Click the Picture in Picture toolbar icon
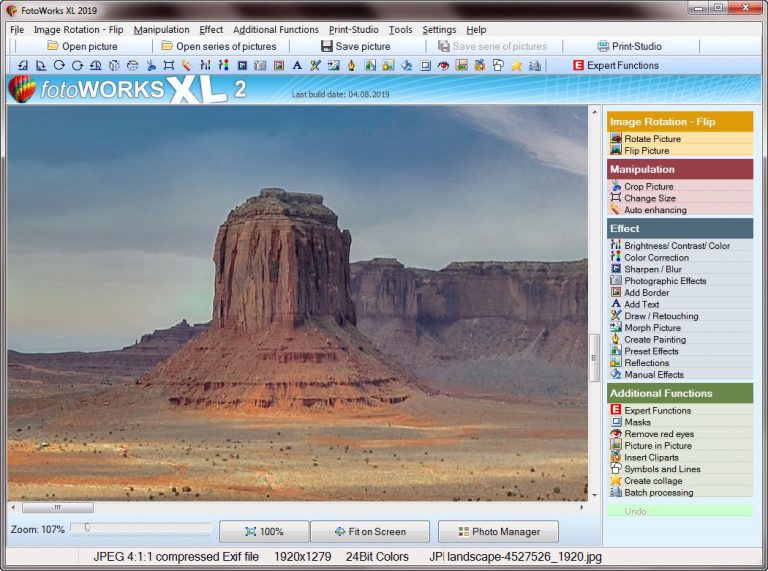Screen dimensions: 768x571 (x=461, y=65)
